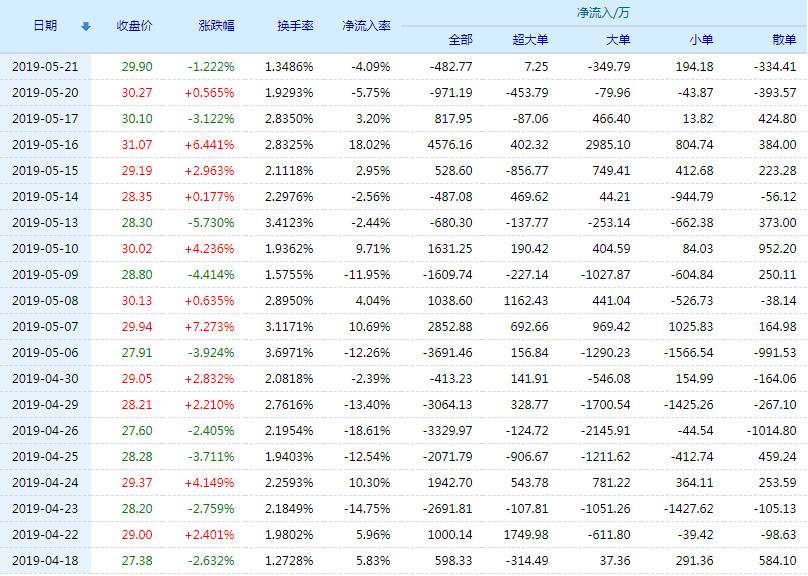
Task: Click turnover rate 1.2728%
Action: click(x=289, y=561)
